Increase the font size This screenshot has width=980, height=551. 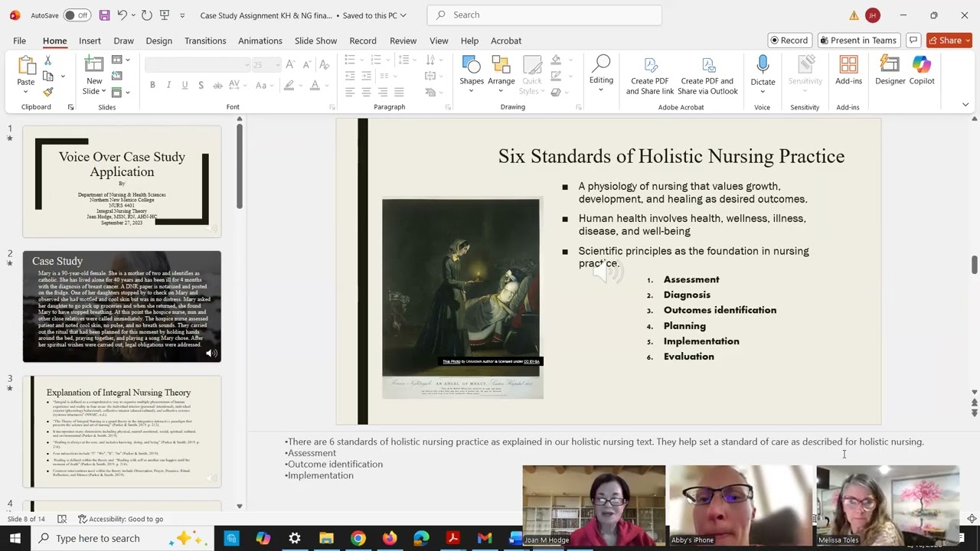point(290,65)
